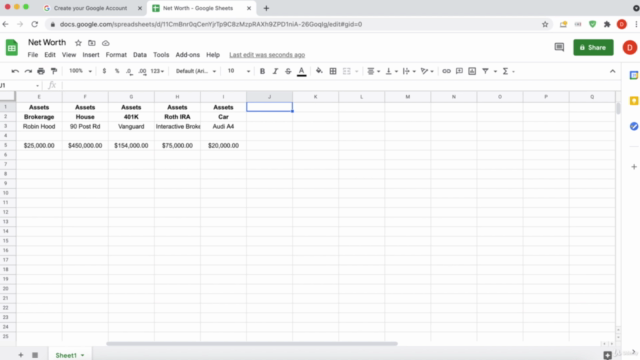Image resolution: width=640 pixels, height=360 pixels.
Task: Open Keep in the side panel
Action: point(634,101)
